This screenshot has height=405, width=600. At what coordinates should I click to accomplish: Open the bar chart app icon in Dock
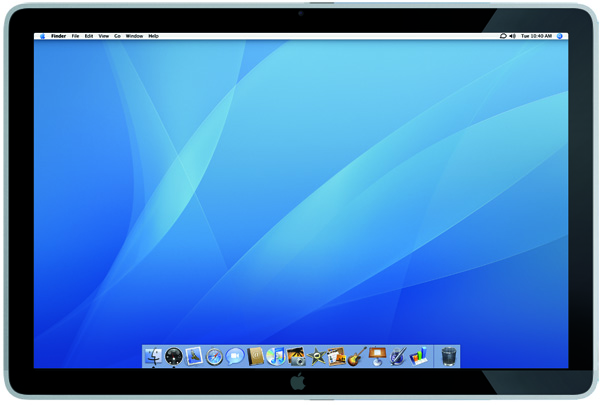(418, 356)
